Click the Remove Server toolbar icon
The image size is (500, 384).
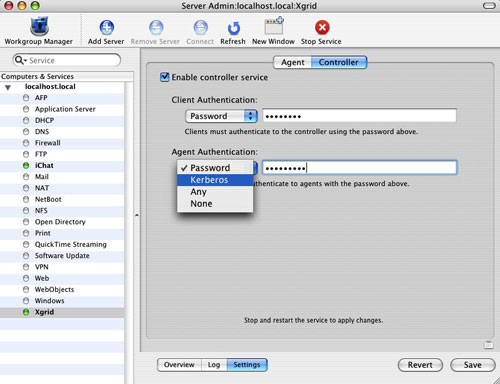pyautogui.click(x=156, y=28)
